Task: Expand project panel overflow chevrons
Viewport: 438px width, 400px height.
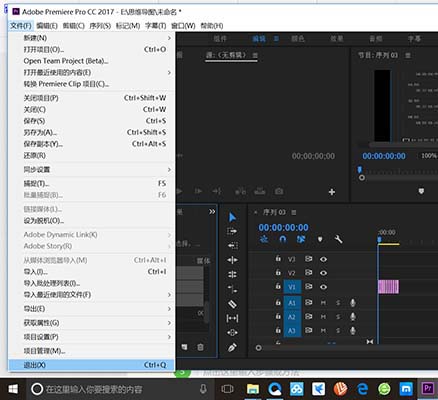Action: [212, 212]
